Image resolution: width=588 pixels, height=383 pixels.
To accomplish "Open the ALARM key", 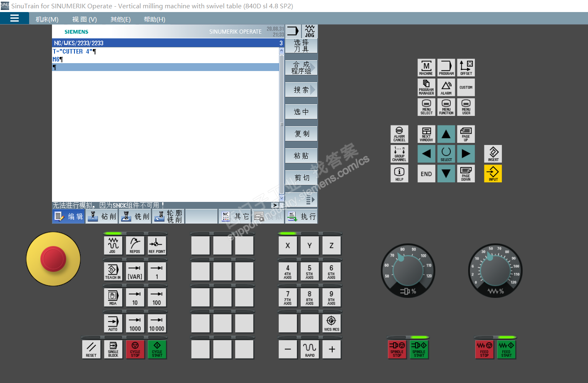I will [x=446, y=87].
